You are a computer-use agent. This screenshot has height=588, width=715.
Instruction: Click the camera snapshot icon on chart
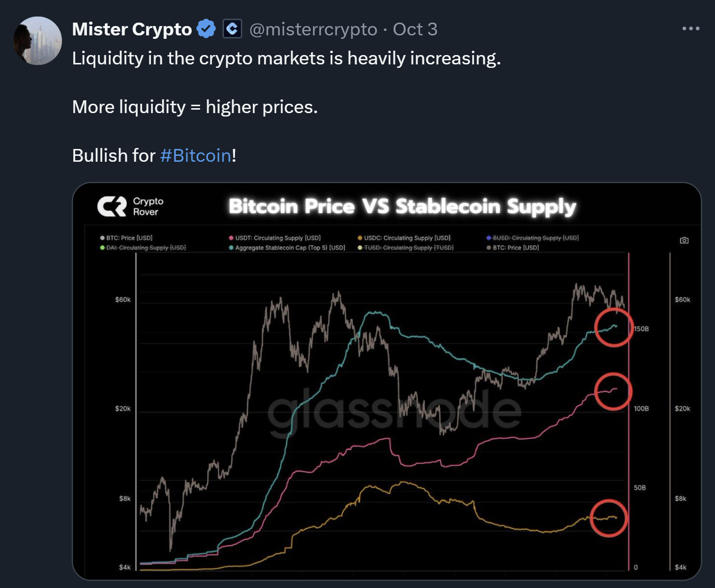tap(684, 240)
